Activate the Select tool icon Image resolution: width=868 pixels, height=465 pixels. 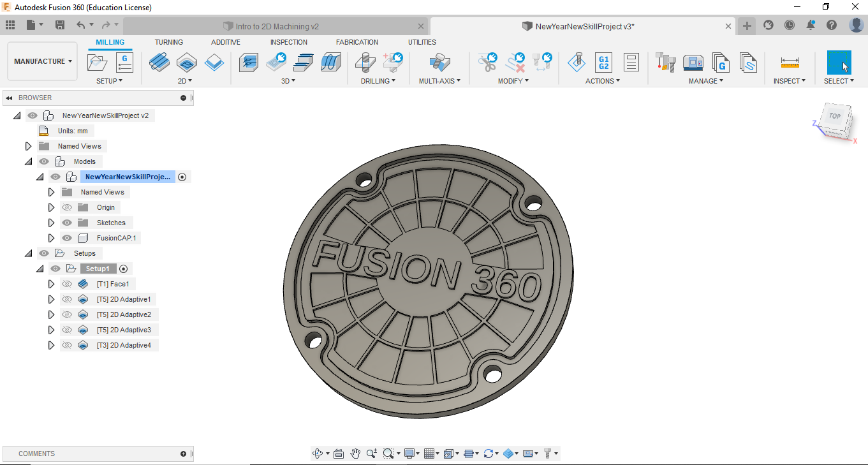click(x=839, y=63)
